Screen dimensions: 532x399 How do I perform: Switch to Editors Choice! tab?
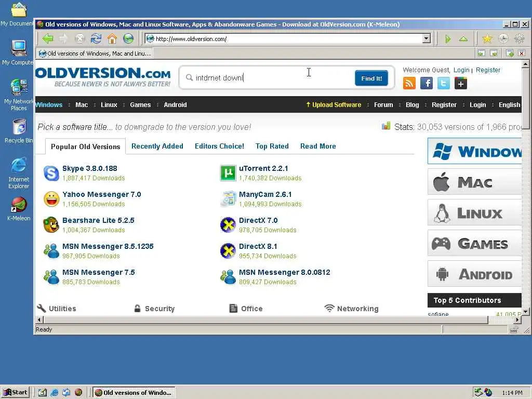click(x=220, y=146)
